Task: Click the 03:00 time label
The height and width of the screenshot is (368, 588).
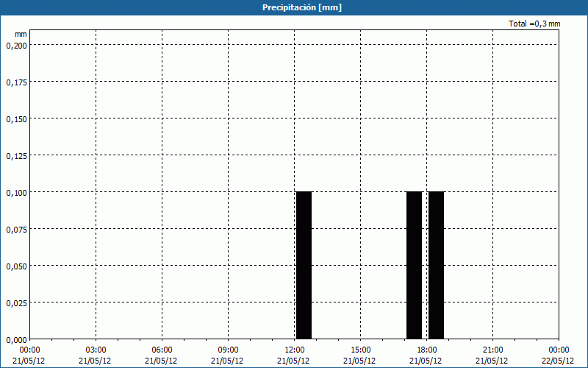Action: click(96, 350)
